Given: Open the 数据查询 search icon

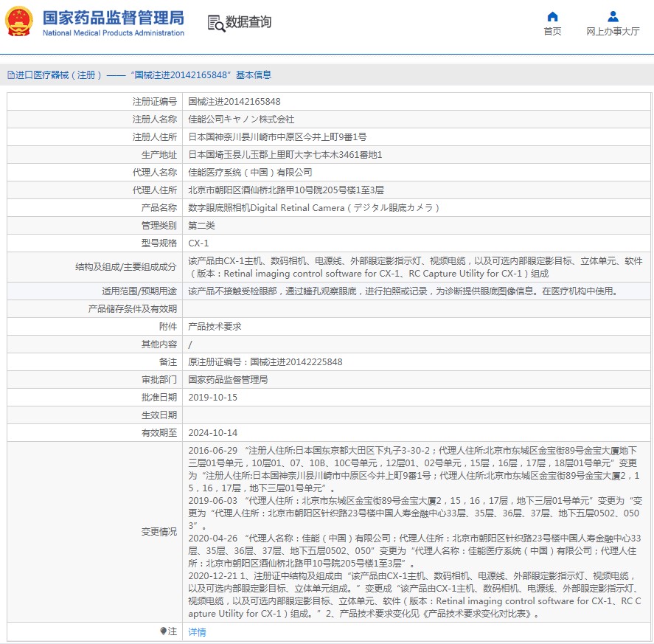Looking at the screenshot, I should click(x=216, y=23).
